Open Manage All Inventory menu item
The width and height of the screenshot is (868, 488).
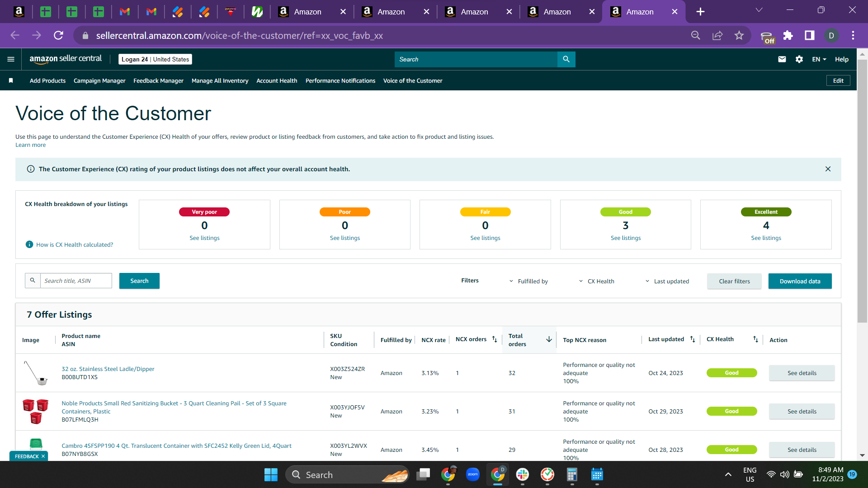(220, 80)
